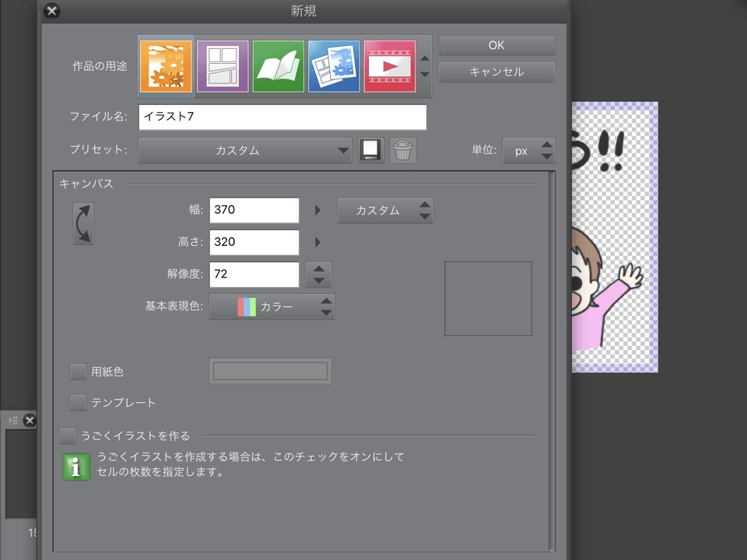Click the 解像度 resolution stepper arrows
Screen dimensions: 747x560
[x=319, y=275]
